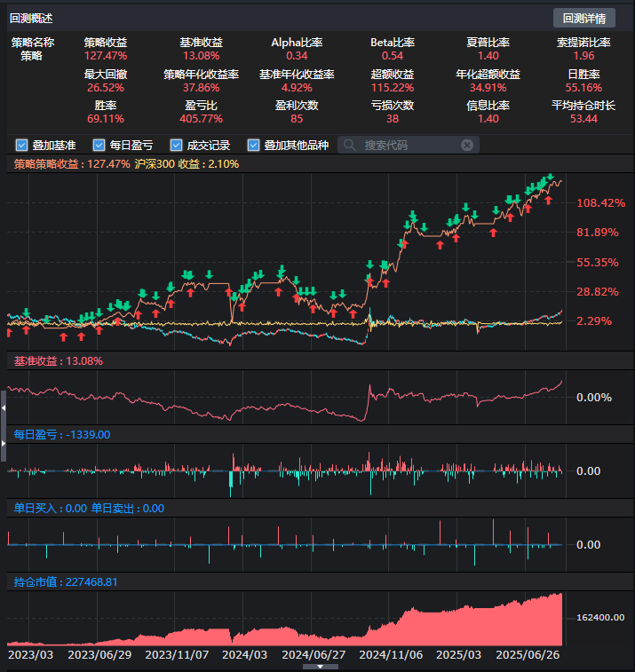This screenshot has height=672, width=635.
Task: Toggle the 叠加基准 checkbox
Action: tap(21, 146)
